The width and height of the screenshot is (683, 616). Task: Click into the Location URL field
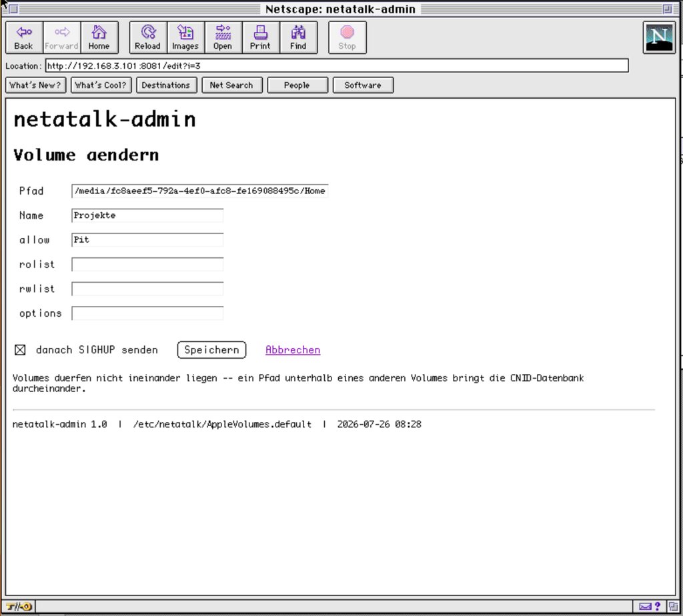pyautogui.click(x=337, y=66)
